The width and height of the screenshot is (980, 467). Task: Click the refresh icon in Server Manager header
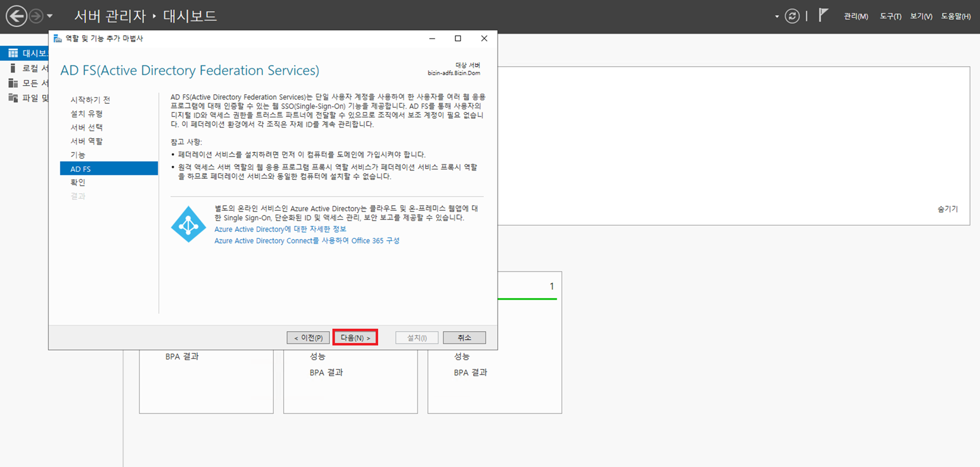click(x=792, y=16)
